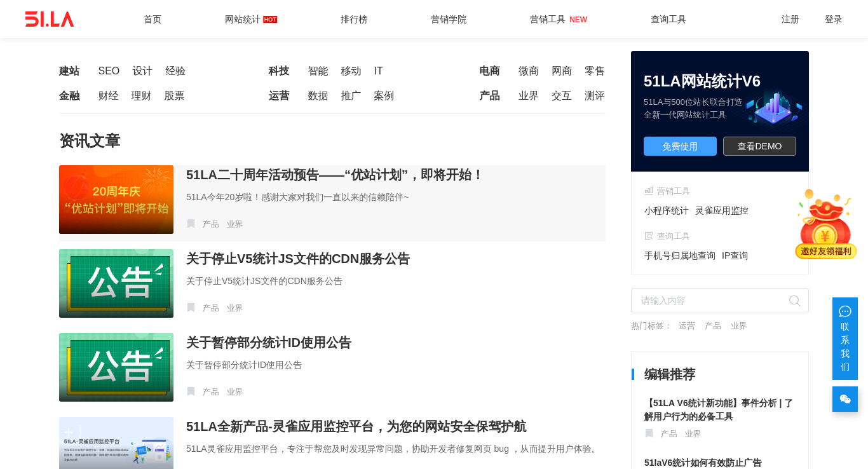Open 小程序统计 tool link
868x469 pixels.
click(667, 210)
